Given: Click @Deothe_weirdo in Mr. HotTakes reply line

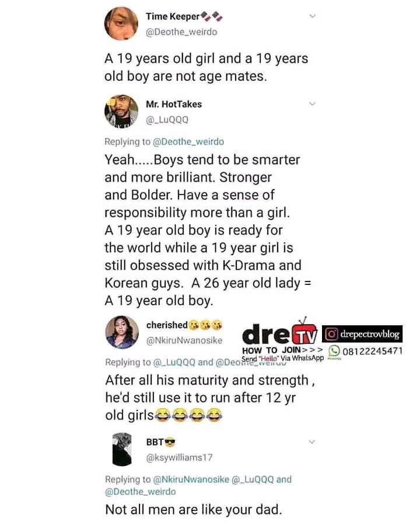Looking at the screenshot, I should 188,142.
